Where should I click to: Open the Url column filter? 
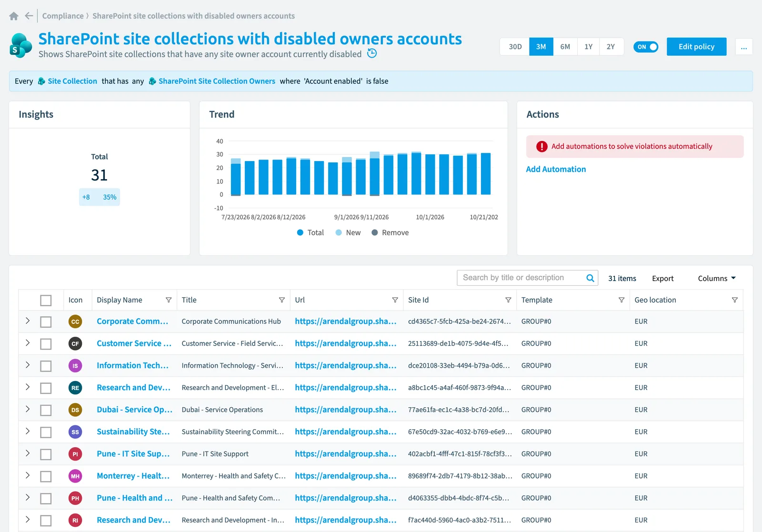click(x=395, y=300)
